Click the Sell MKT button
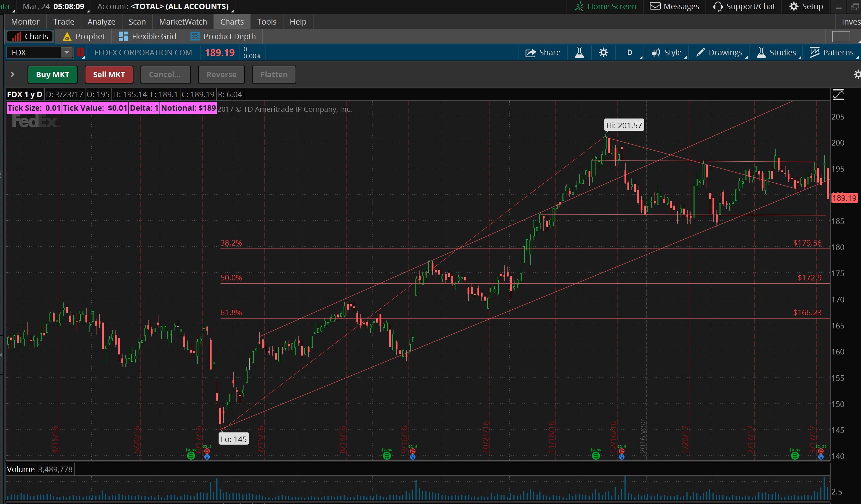The height and width of the screenshot is (504, 861). click(109, 74)
